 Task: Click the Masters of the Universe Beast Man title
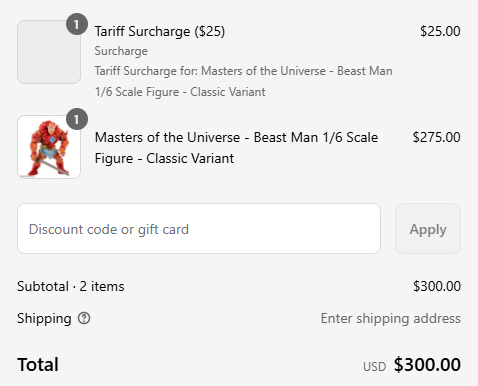(x=236, y=148)
